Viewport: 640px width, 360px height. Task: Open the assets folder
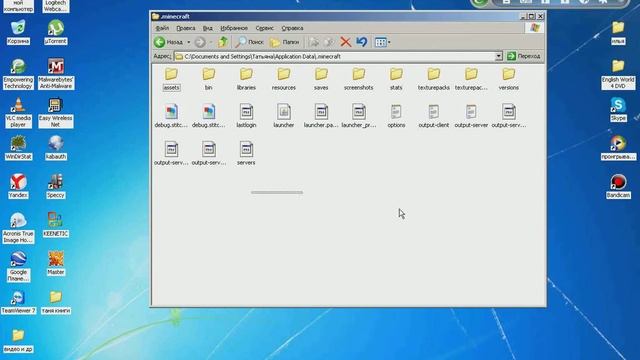pos(171,79)
